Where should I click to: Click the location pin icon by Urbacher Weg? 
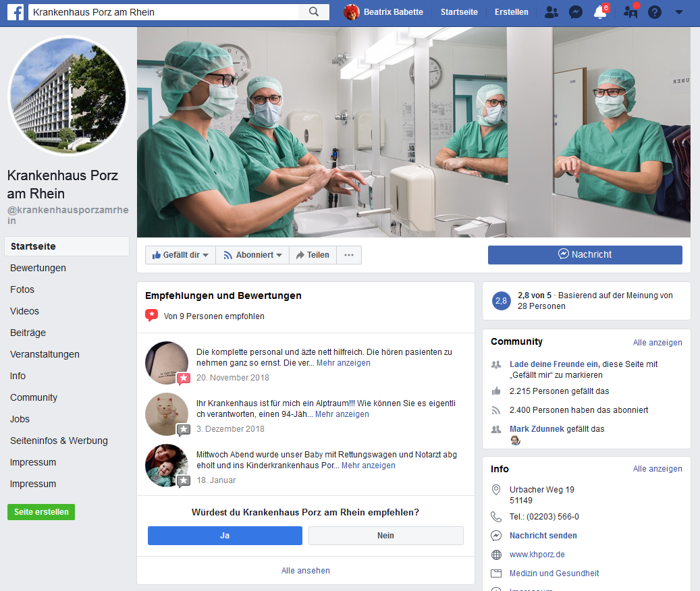pyautogui.click(x=496, y=490)
